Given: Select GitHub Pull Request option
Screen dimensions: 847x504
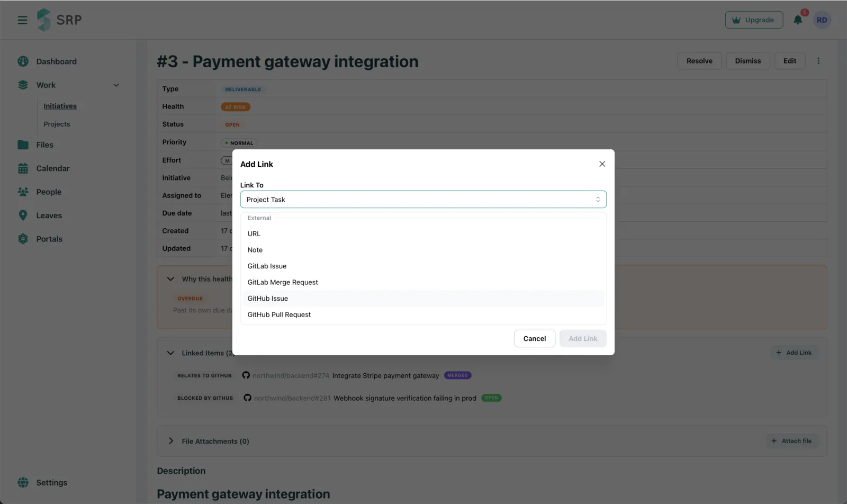Looking at the screenshot, I should coord(423,314).
